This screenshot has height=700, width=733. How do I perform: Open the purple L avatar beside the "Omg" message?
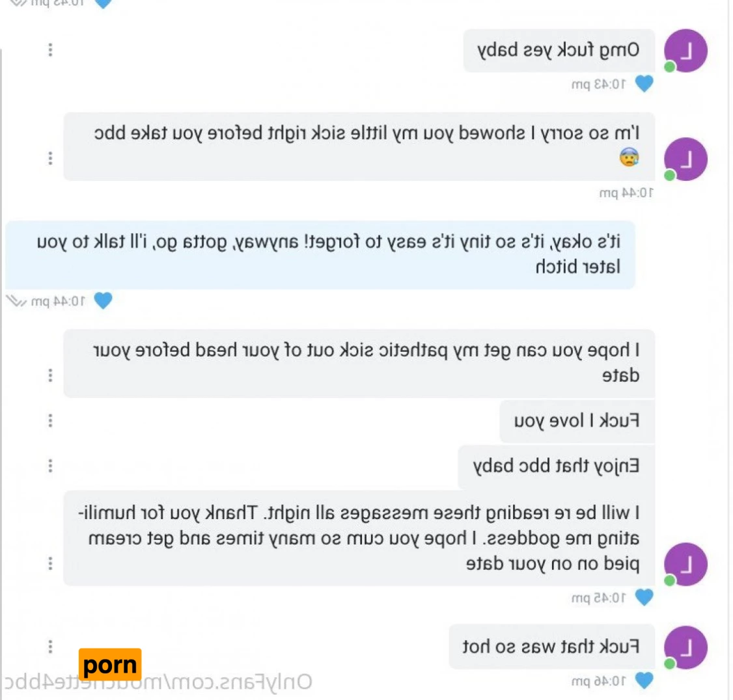coord(685,51)
